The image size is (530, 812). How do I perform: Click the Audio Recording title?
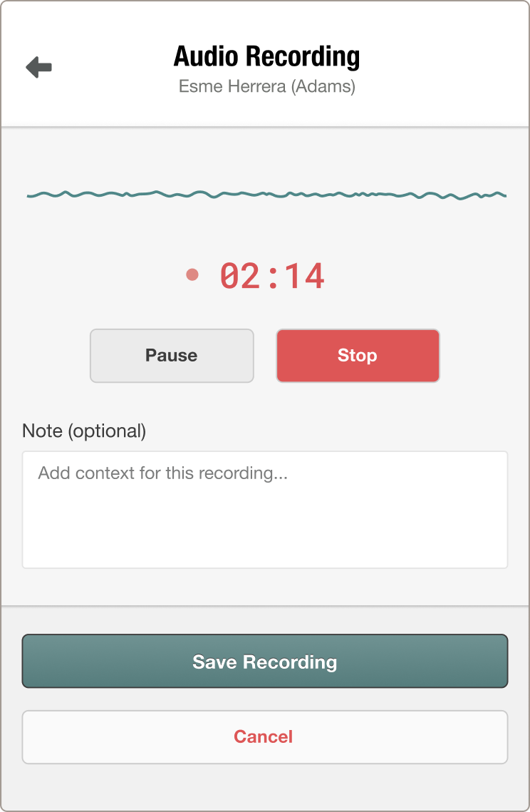point(266,56)
